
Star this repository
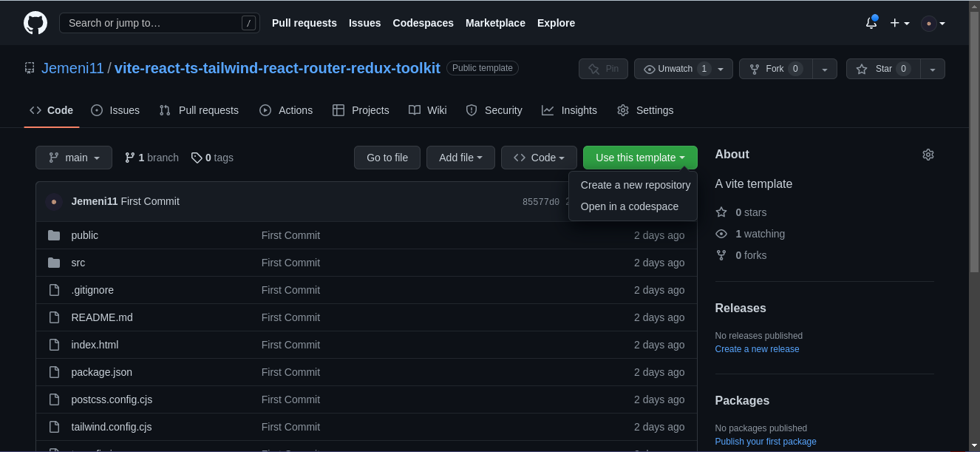click(883, 69)
